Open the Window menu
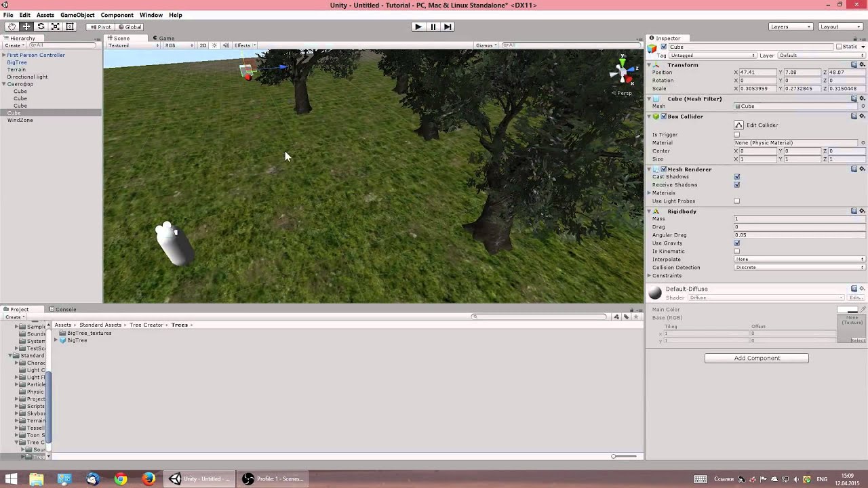Screen dimensions: 868x488 tap(151, 15)
